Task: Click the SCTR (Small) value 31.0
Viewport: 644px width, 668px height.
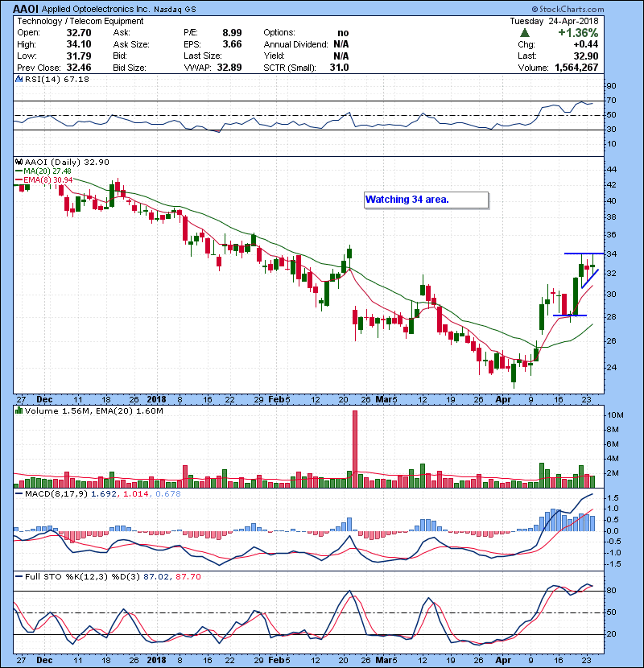Action: pyautogui.click(x=339, y=68)
